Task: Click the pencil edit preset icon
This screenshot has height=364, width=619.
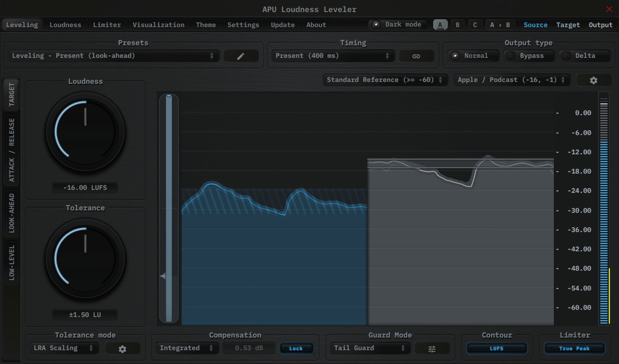Action: pos(241,56)
